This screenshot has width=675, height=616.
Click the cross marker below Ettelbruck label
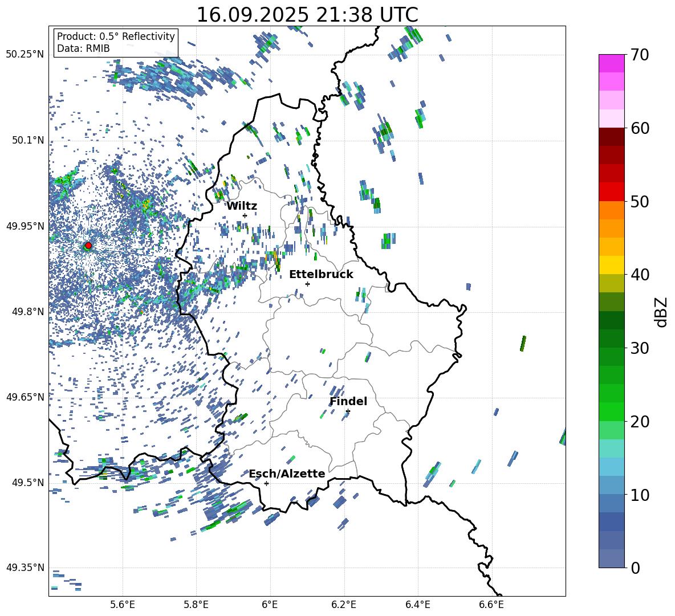[x=307, y=284]
